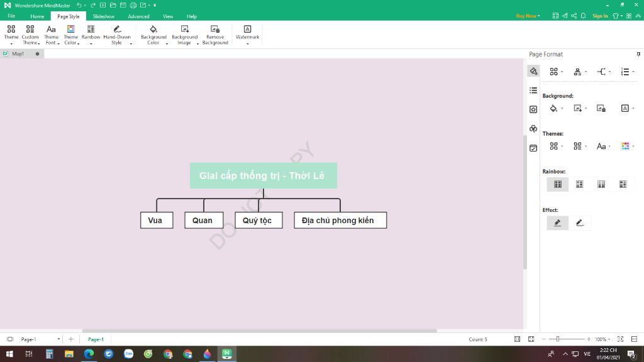The image size is (644, 362).
Task: Choose Theme Font in the ribbon
Action: tap(51, 35)
